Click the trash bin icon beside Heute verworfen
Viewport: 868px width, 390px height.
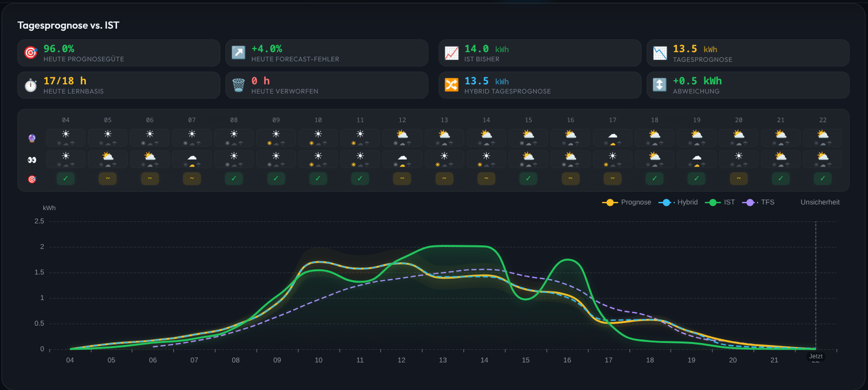239,85
